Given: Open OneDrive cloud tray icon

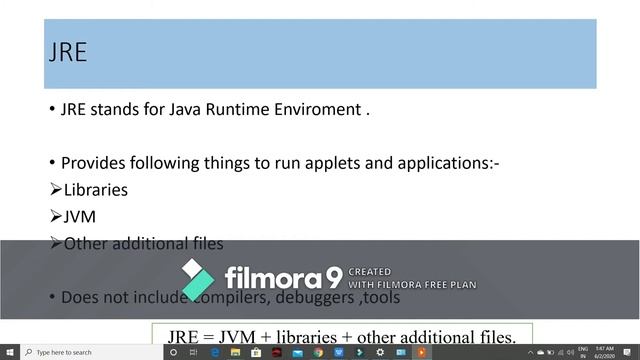Looking at the screenshot, I should [x=540, y=353].
